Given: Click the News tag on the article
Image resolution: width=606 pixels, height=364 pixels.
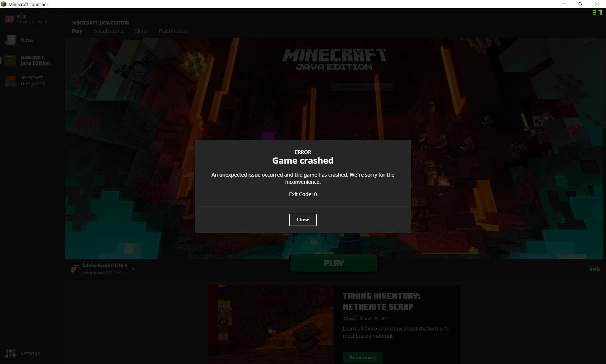Looking at the screenshot, I should [x=350, y=319].
